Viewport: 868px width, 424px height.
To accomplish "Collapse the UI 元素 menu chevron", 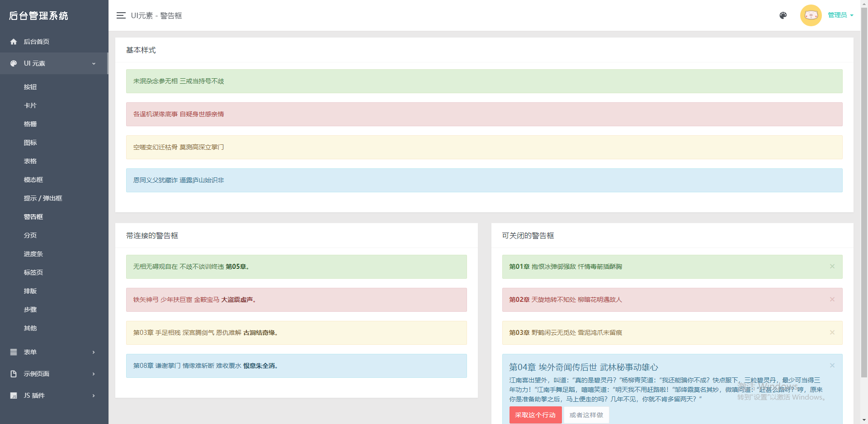I will click(x=94, y=64).
